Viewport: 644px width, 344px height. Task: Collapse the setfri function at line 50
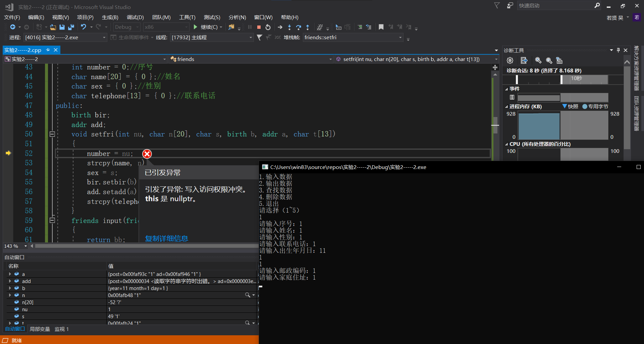click(52, 134)
